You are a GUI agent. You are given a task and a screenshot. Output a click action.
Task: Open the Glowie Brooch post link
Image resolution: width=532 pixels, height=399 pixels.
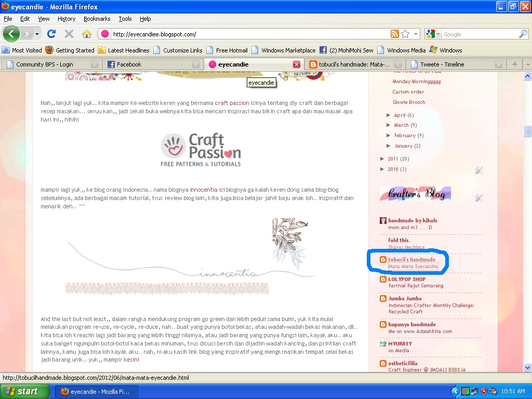(x=409, y=102)
